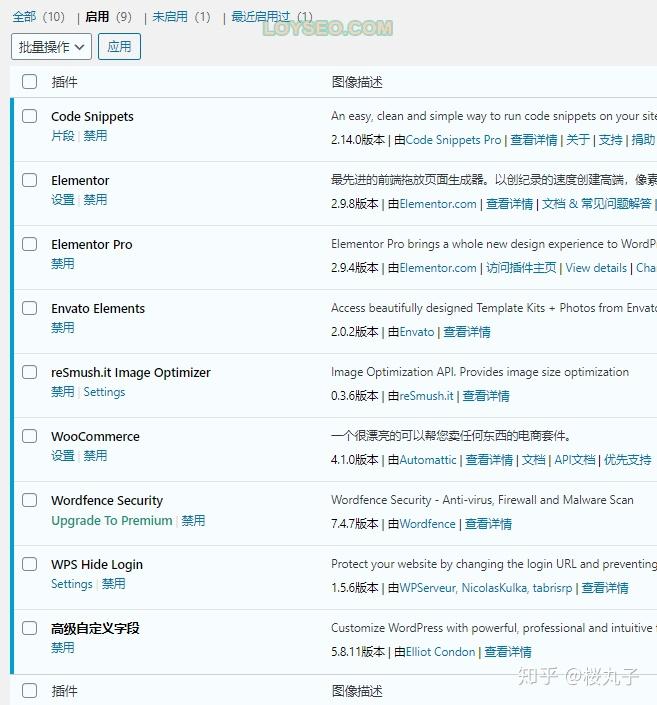Tick the Wordfence Security checkbox
This screenshot has height=705, width=657.
30,500
